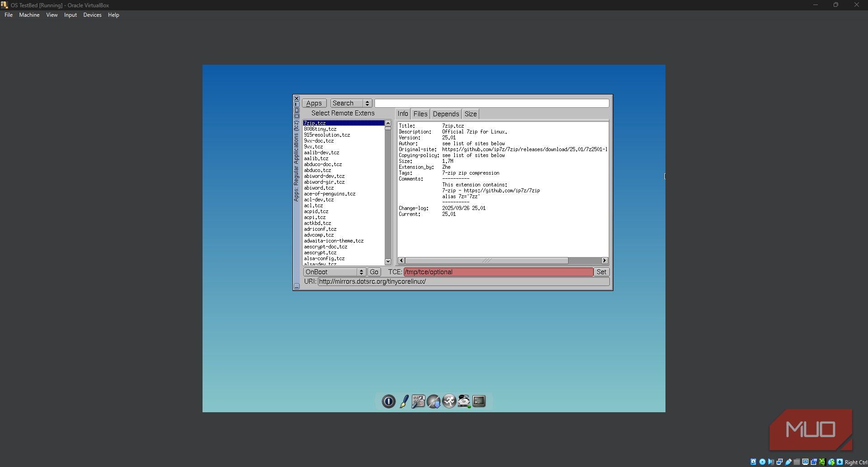This screenshot has width=868, height=467.
Task: Click the URI mirror address field
Action: [x=463, y=281]
